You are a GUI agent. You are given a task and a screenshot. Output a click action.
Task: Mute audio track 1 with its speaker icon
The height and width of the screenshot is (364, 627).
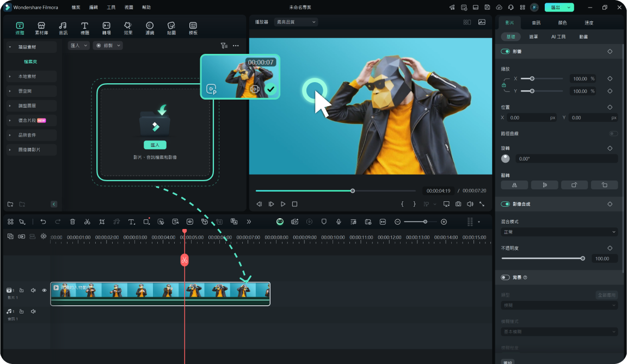point(33,311)
